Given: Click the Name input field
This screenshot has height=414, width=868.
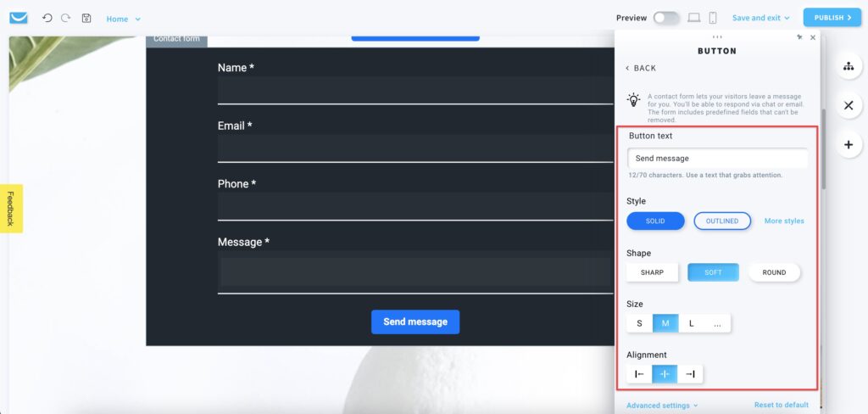Looking at the screenshot, I should (x=415, y=90).
